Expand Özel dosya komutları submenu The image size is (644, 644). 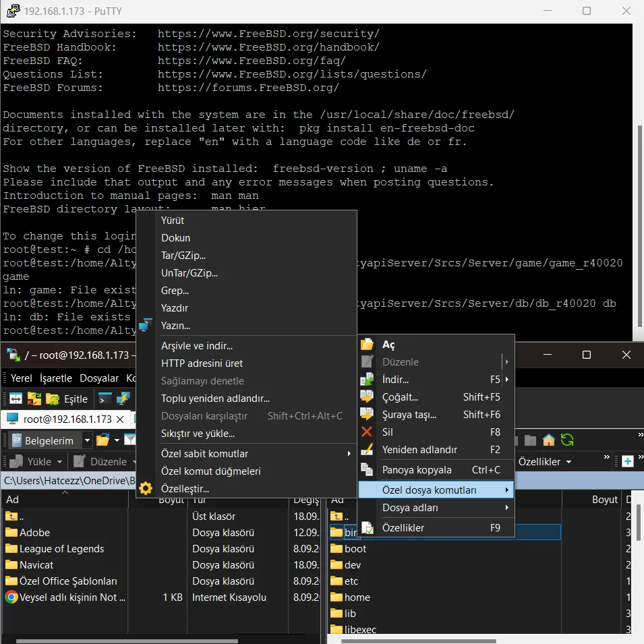pos(436,490)
